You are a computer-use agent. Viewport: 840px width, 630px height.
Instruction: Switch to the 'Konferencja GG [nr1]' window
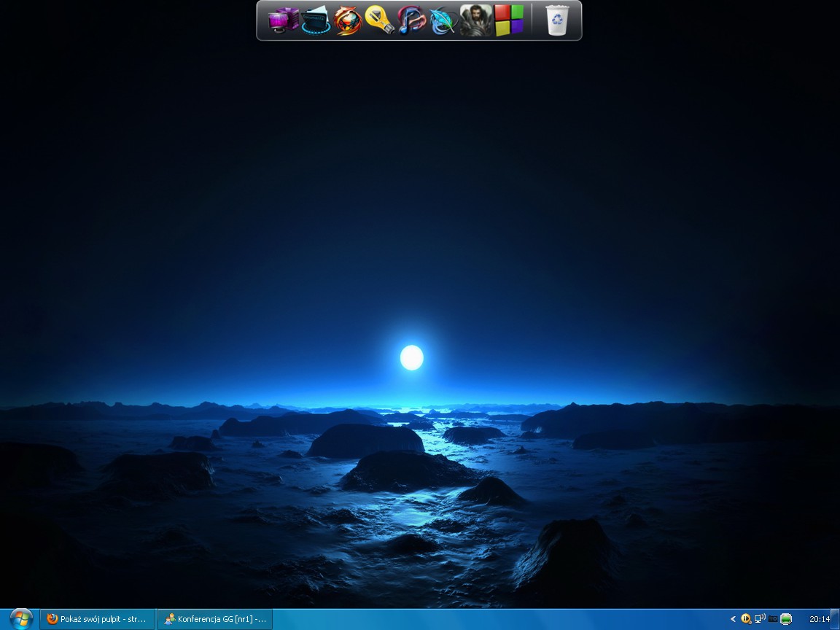coord(215,619)
